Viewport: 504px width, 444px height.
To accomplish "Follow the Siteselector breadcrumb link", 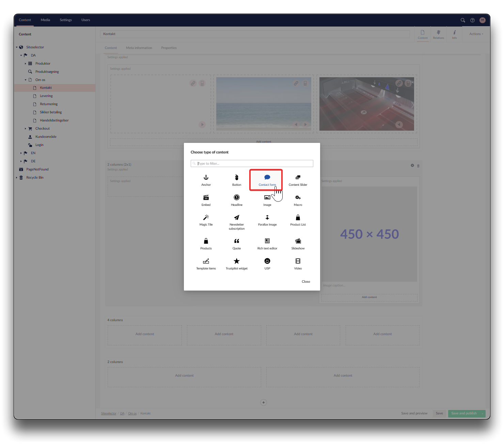I will 109,413.
